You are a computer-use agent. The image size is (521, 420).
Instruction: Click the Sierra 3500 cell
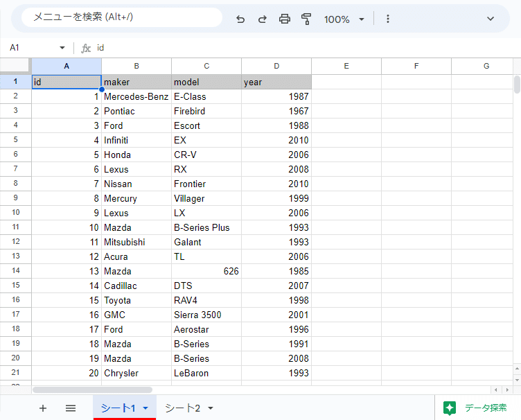(x=206, y=315)
